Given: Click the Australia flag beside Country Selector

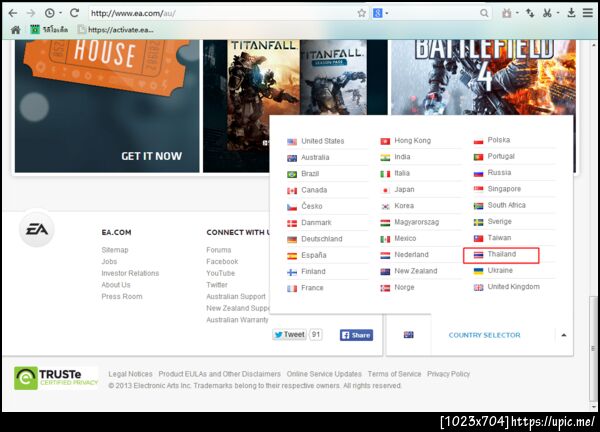Looking at the screenshot, I should tap(408, 335).
